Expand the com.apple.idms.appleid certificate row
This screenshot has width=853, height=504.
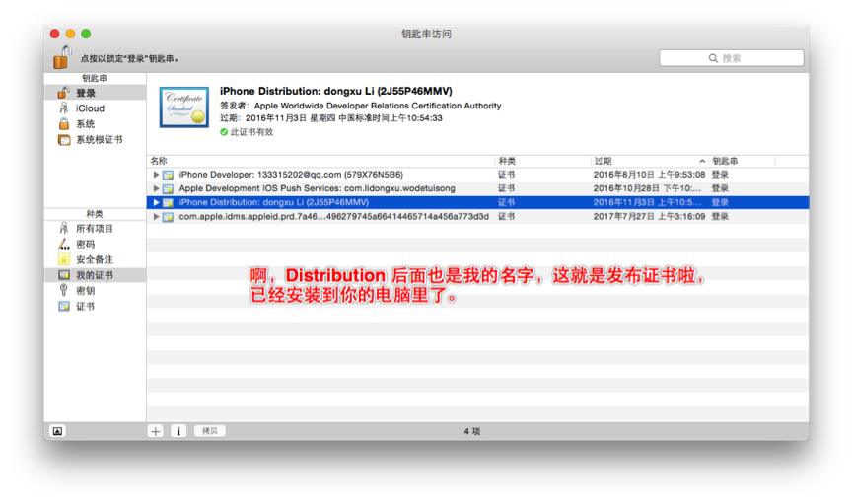pyautogui.click(x=156, y=217)
